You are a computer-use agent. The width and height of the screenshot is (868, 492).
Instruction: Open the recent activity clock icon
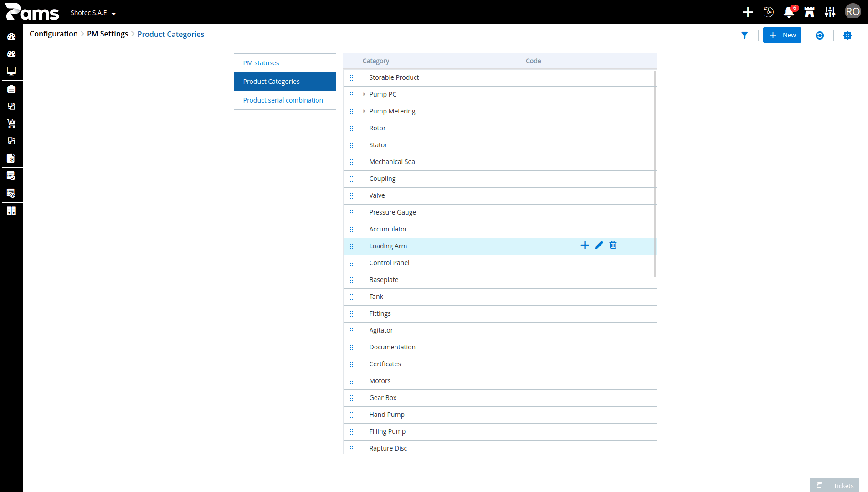click(768, 12)
